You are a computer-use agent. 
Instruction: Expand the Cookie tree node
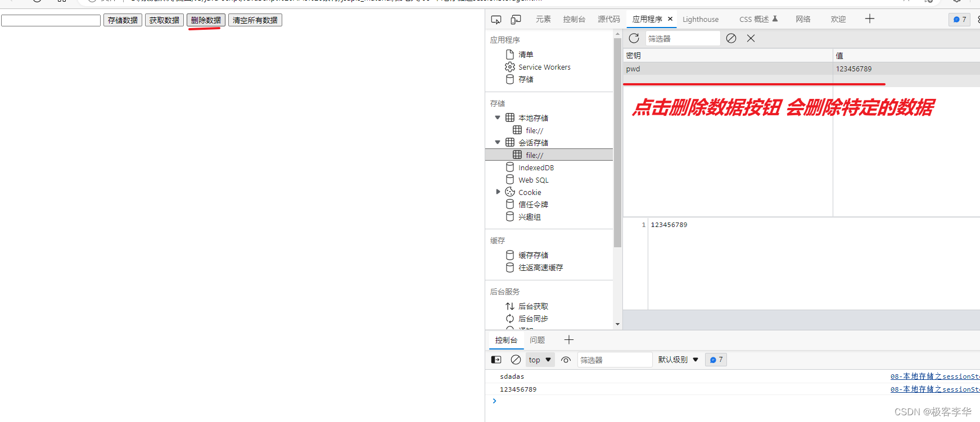click(x=498, y=192)
